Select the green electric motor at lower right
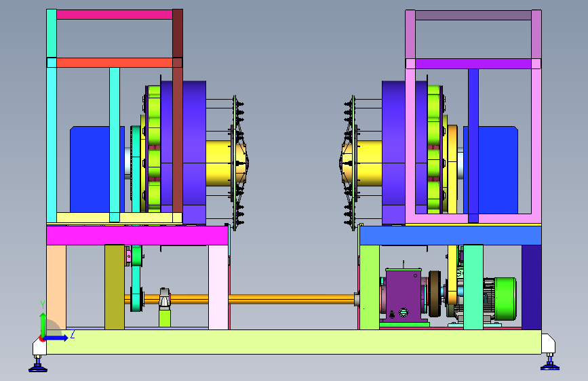588x381 pixels. coord(505,299)
